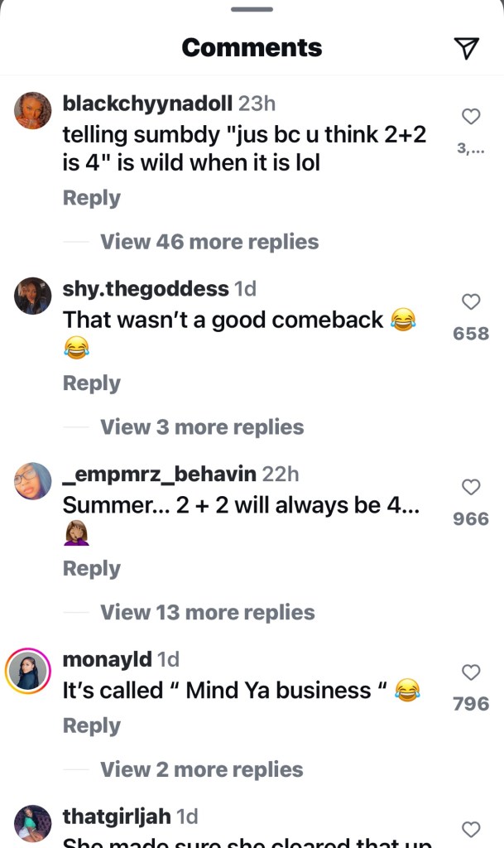Screen dimensions: 504x848
Task: Reply to blackchyynadoll's comment
Action: 92,198
